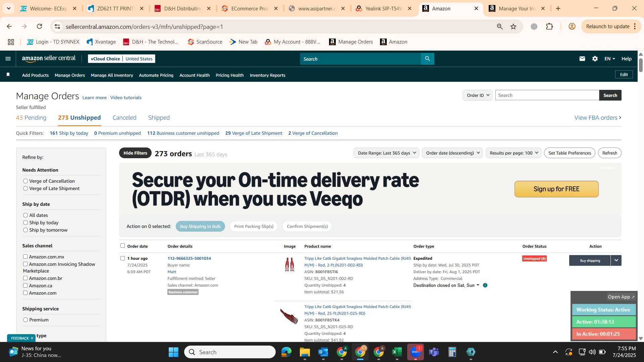
Task: Open a new browser tab with plus icon
Action: (x=558, y=8)
